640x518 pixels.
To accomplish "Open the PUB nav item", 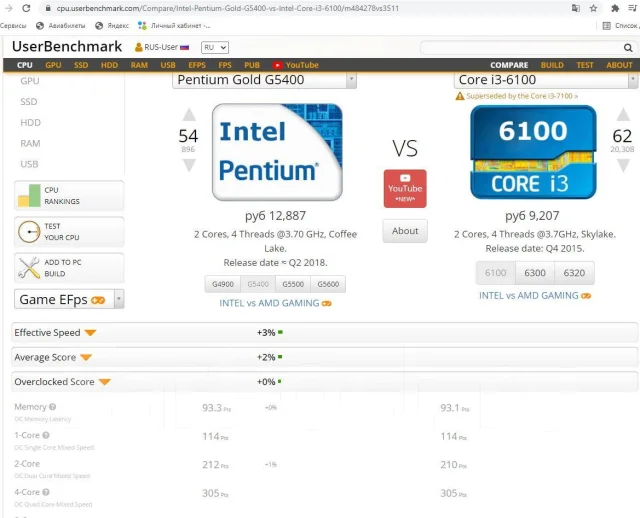I will [x=252, y=65].
